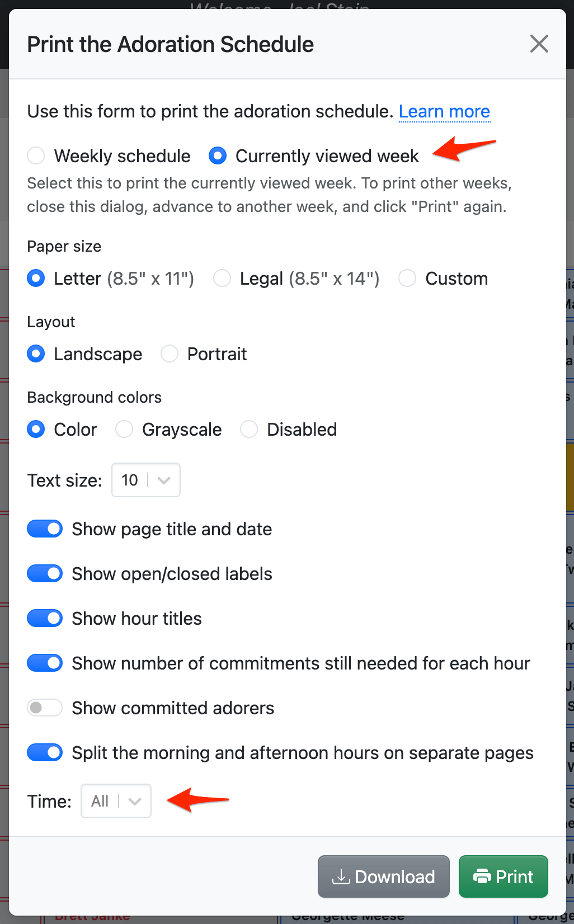Expand the Time dropdown

point(116,801)
